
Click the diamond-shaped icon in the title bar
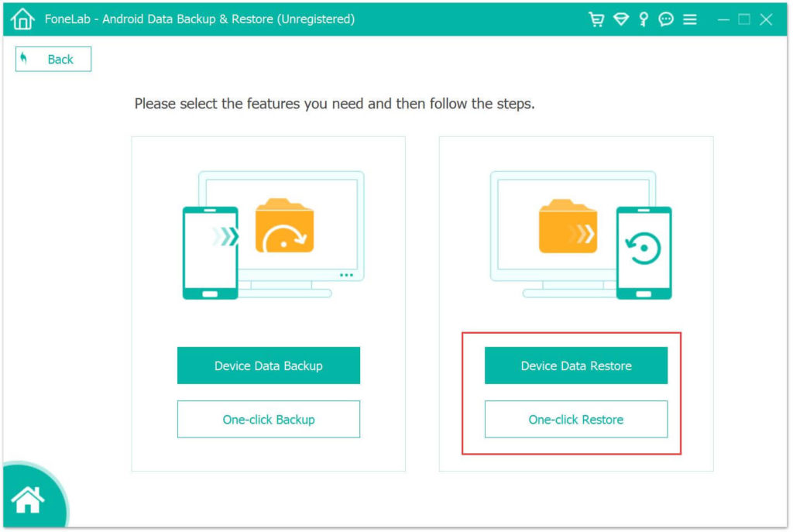tap(621, 19)
